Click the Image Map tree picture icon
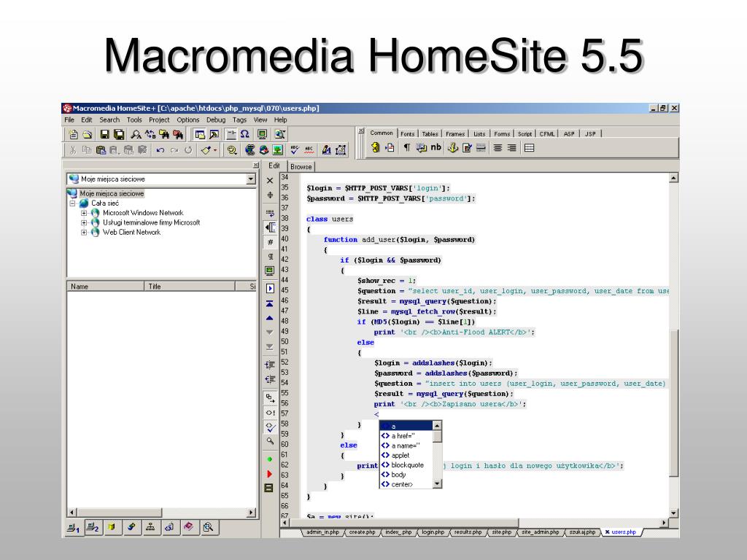The image size is (747, 560). pyautogui.click(x=277, y=150)
